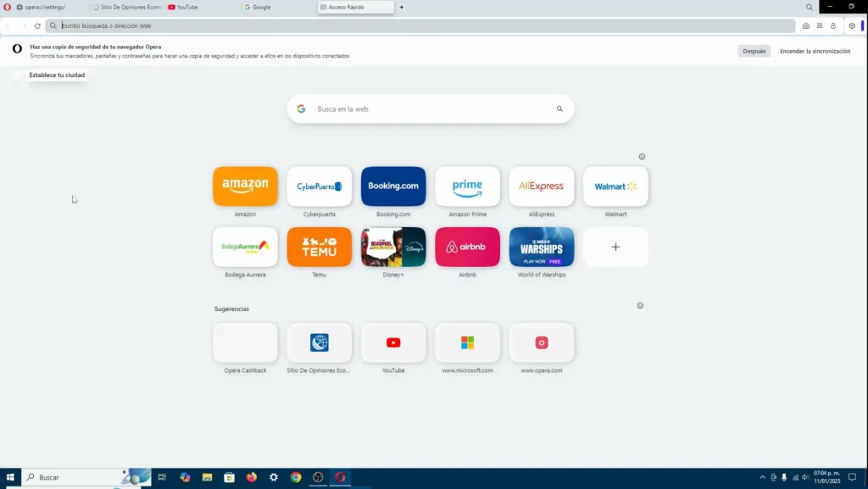
Task: Open the network icon in tray
Action: pyautogui.click(x=795, y=477)
